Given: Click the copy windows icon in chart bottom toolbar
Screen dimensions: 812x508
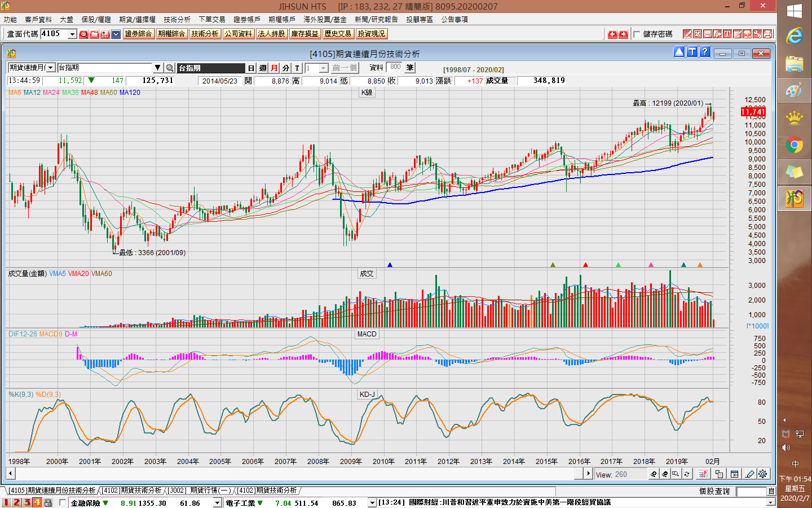Looking at the screenshot, I should tap(719, 474).
